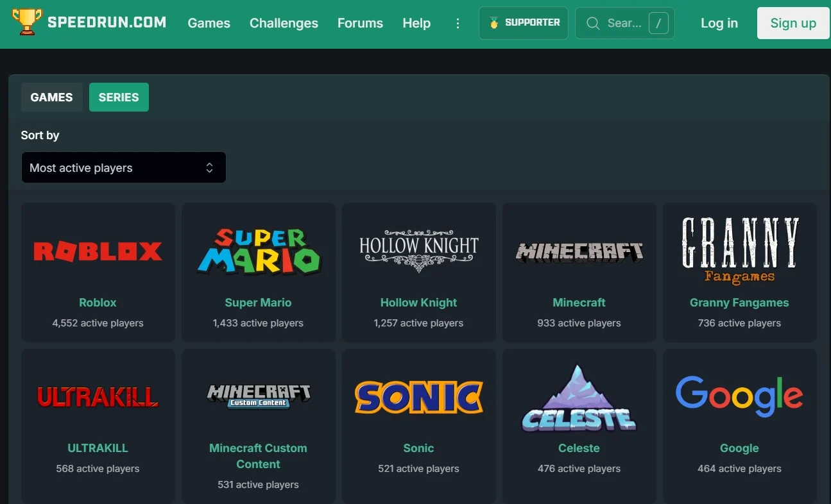Click the "Sort by" label
This screenshot has height=504, width=831.
tap(40, 135)
